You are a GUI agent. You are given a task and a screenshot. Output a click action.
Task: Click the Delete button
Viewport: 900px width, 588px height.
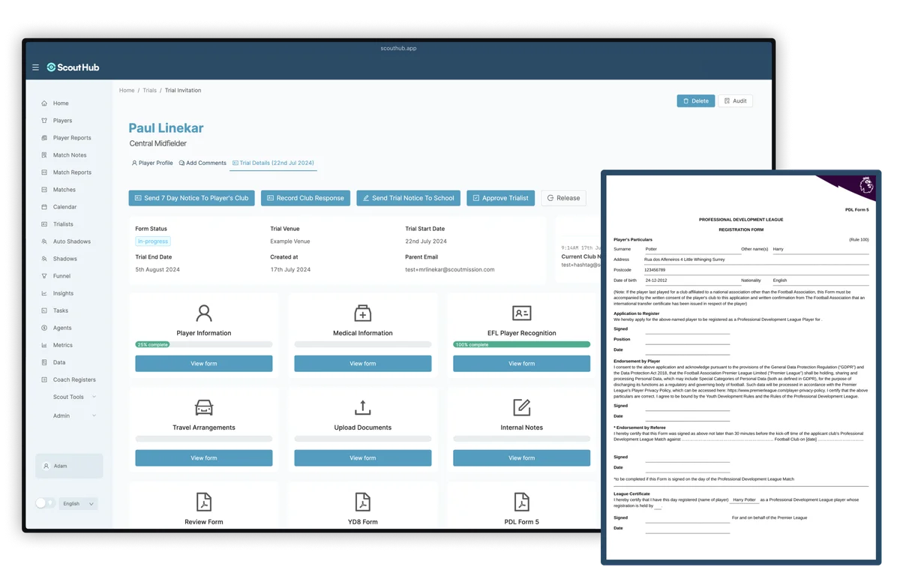pyautogui.click(x=696, y=100)
